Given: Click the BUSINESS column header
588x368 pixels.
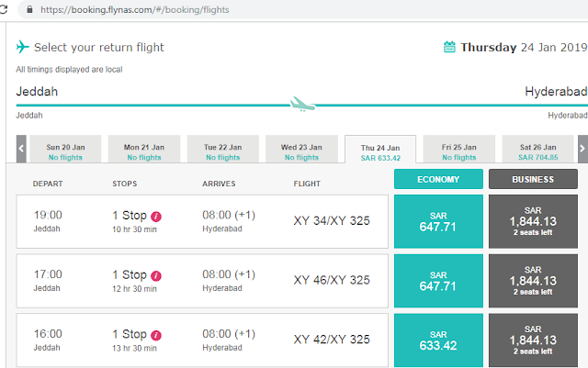Looking at the screenshot, I should 533,179.
